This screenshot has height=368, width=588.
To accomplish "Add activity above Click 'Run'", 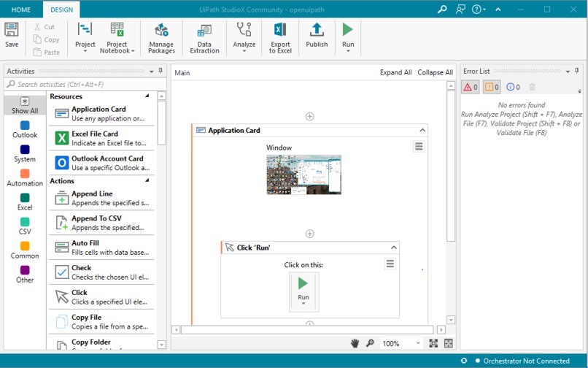I will pyautogui.click(x=310, y=234).
